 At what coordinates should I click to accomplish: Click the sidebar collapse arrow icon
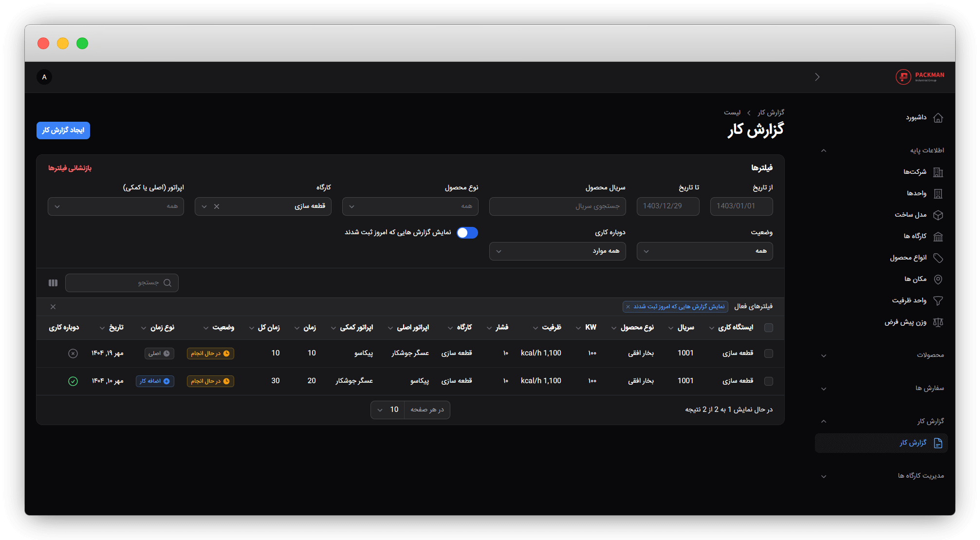pyautogui.click(x=817, y=77)
